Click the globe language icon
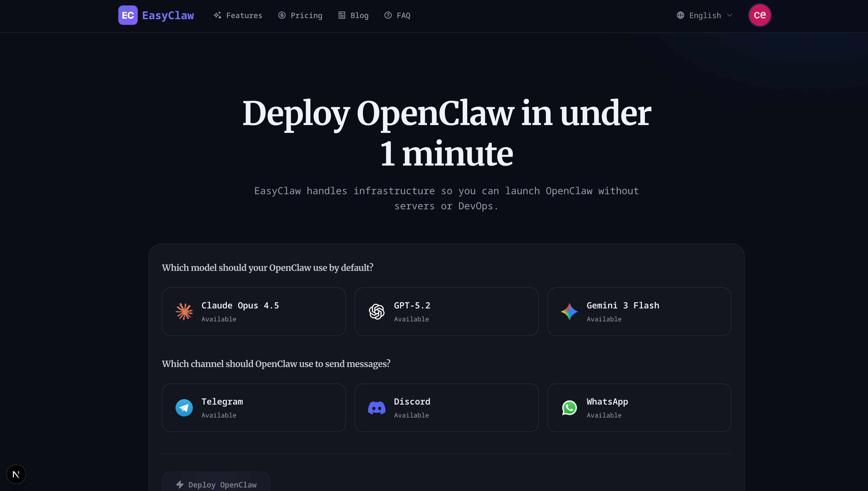 click(x=680, y=15)
